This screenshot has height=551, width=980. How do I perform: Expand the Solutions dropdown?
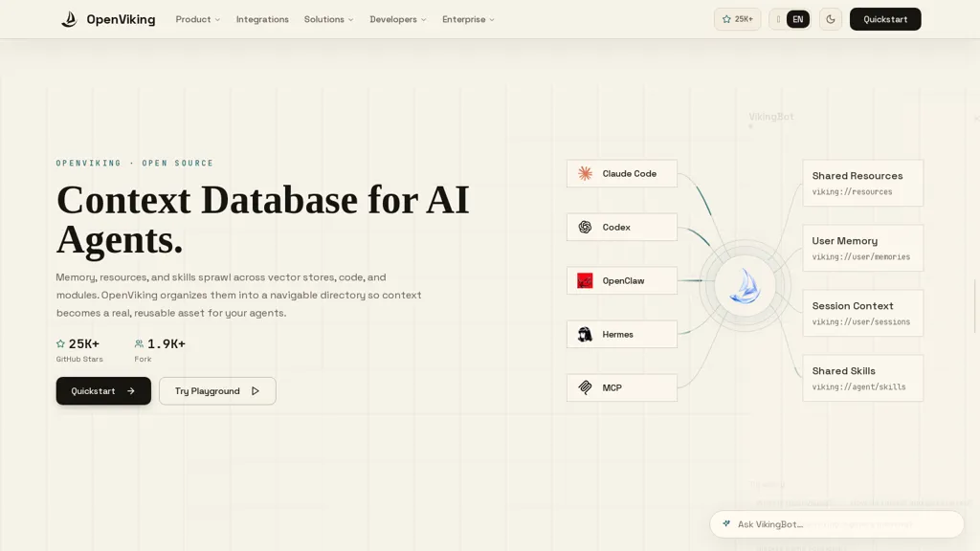329,19
